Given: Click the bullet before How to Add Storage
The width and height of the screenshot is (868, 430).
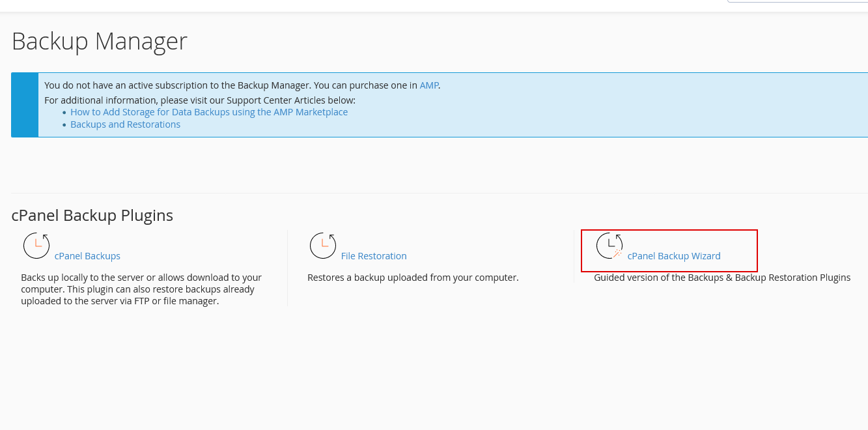Looking at the screenshot, I should [64, 113].
